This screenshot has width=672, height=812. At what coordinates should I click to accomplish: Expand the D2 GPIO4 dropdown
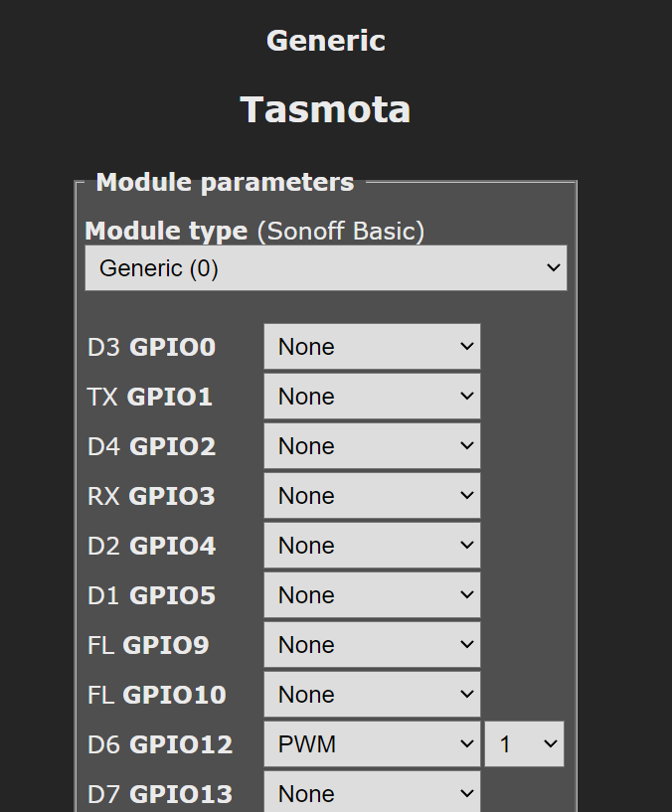click(372, 546)
